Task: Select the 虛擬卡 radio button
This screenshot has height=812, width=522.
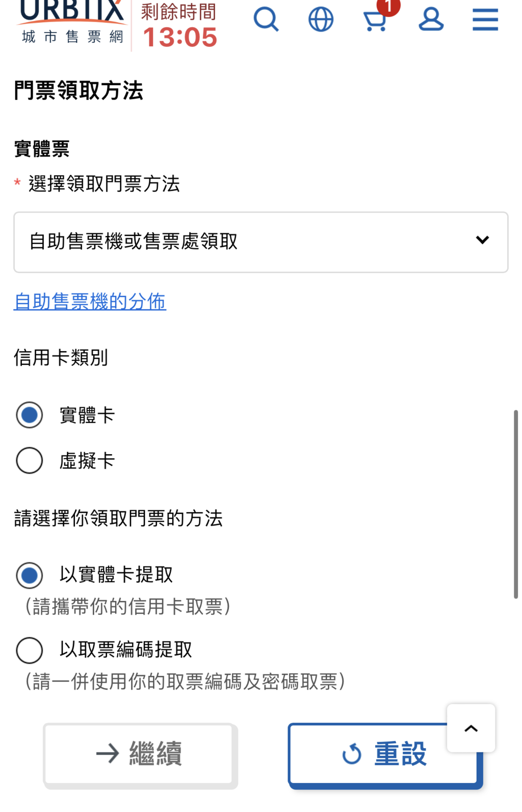Action: pyautogui.click(x=30, y=461)
